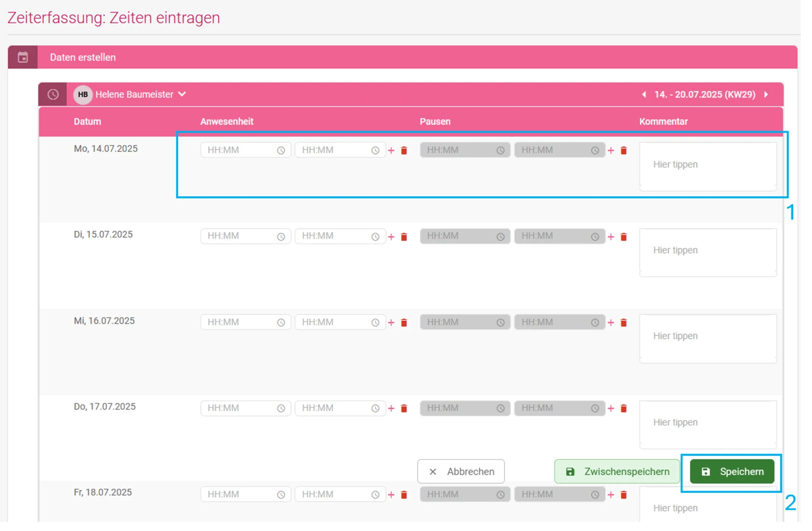This screenshot has width=812, height=531.
Task: Add attendance row for Mi, 16.07.2025
Action: click(x=391, y=322)
